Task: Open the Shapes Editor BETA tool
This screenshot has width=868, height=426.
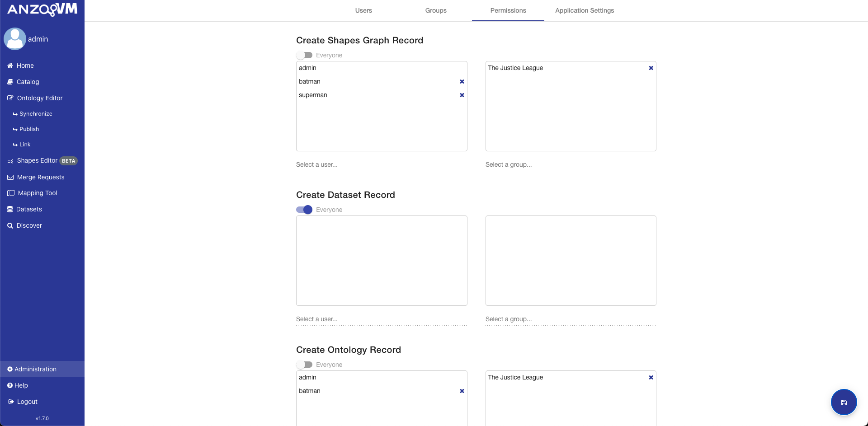Action: click(37, 160)
